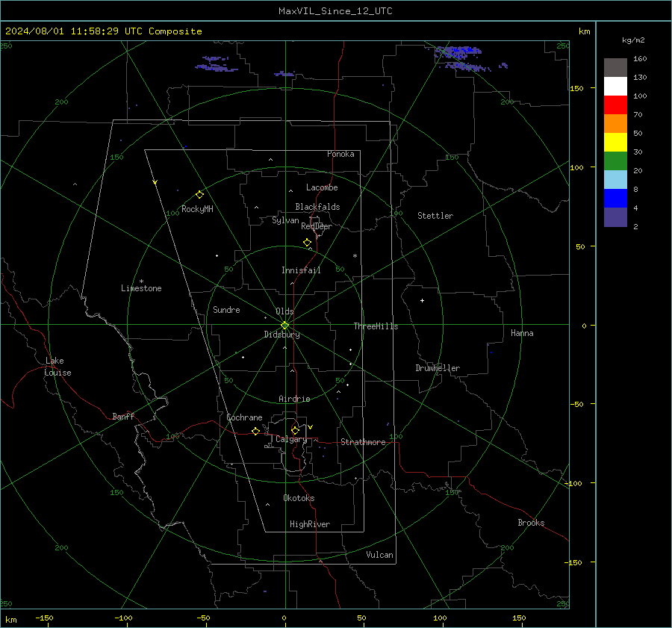672x628 pixels.
Task: Pick the bright blue 8 legend color
Action: tap(615, 198)
